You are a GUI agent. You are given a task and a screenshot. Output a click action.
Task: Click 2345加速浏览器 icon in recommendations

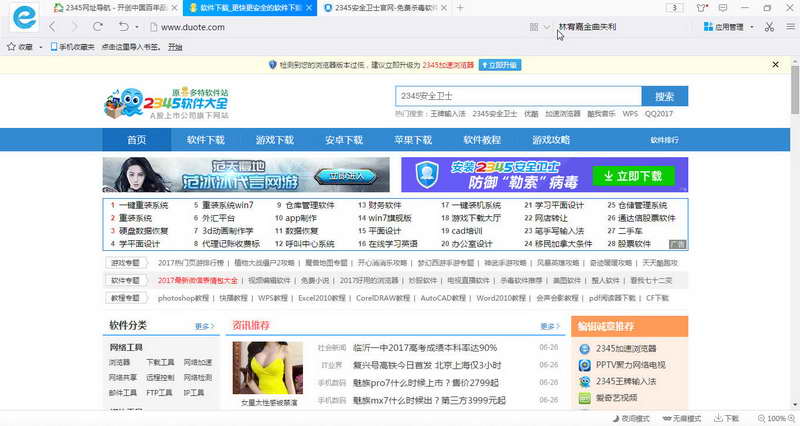[585, 349]
